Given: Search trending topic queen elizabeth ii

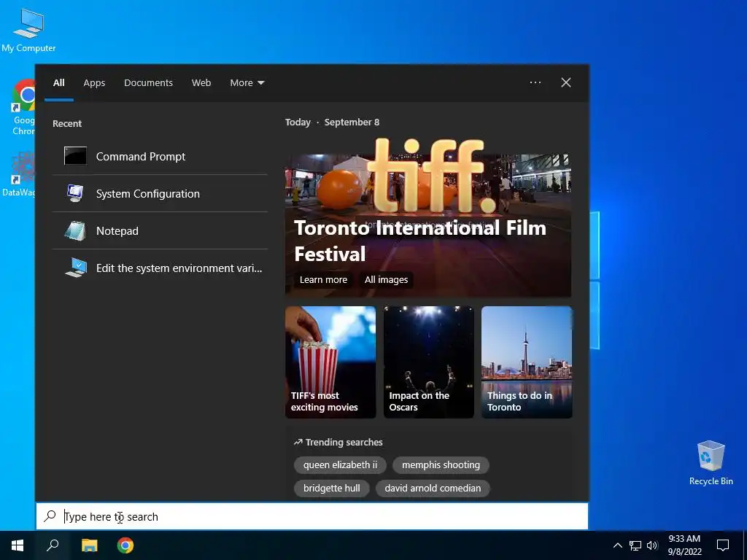Looking at the screenshot, I should click(x=340, y=464).
